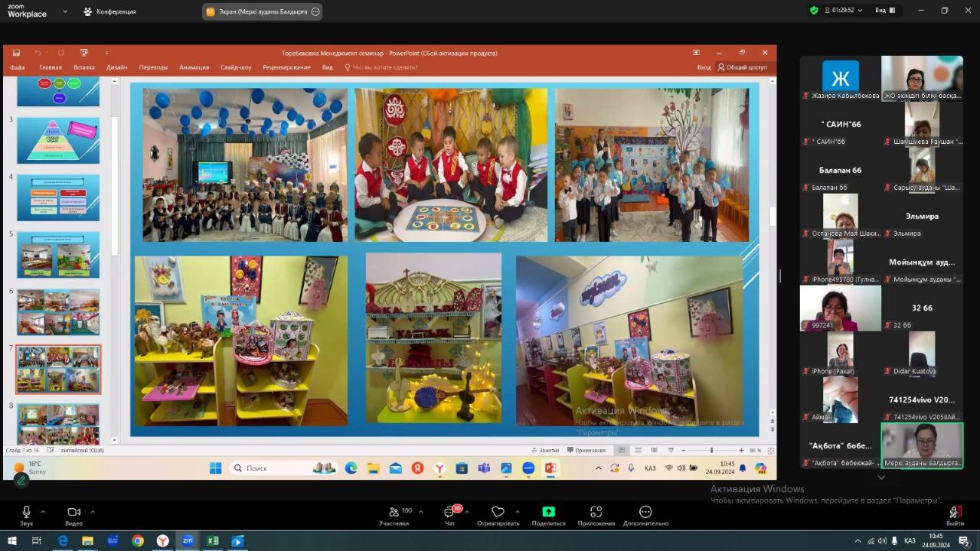
Task: Open the Анимация ribbon tab
Action: pyautogui.click(x=194, y=67)
